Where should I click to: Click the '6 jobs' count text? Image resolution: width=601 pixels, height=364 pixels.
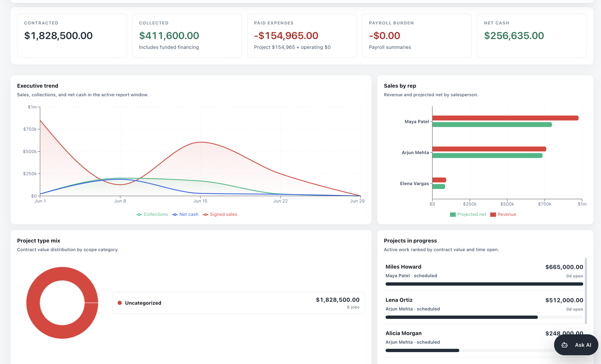353,307
